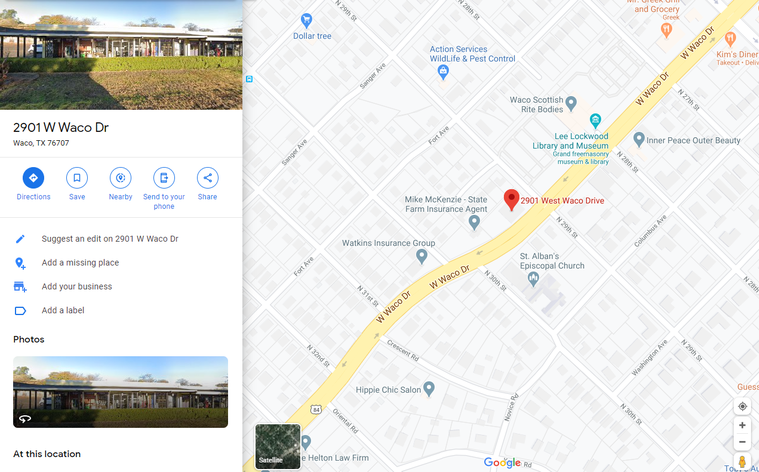Zoom in with the plus button
Viewport: 759px width, 472px height.
tap(742, 425)
